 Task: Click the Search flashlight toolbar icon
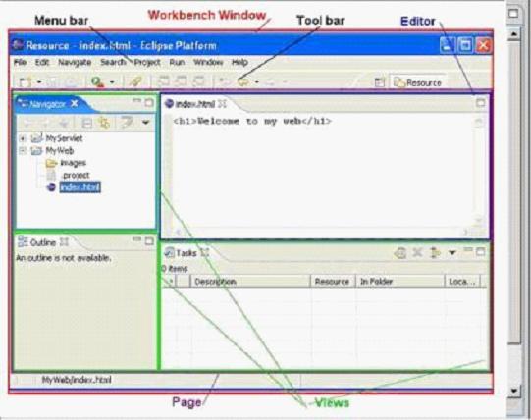135,81
